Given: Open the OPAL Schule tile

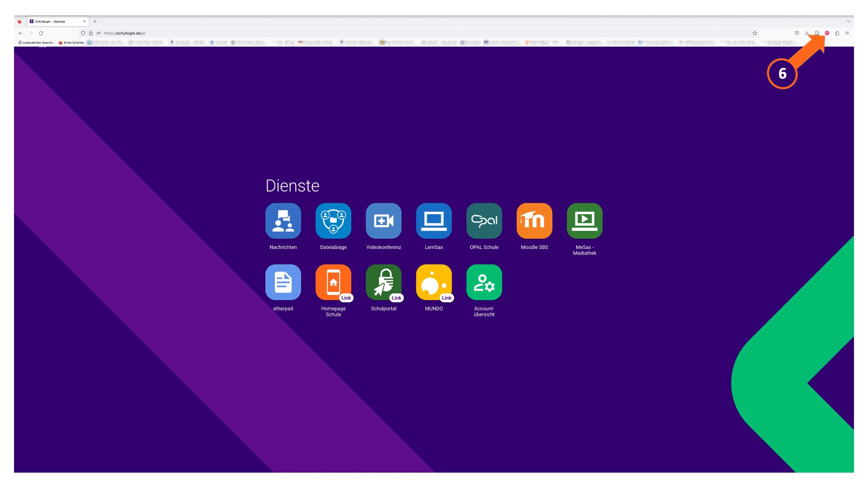Looking at the screenshot, I should tap(484, 221).
